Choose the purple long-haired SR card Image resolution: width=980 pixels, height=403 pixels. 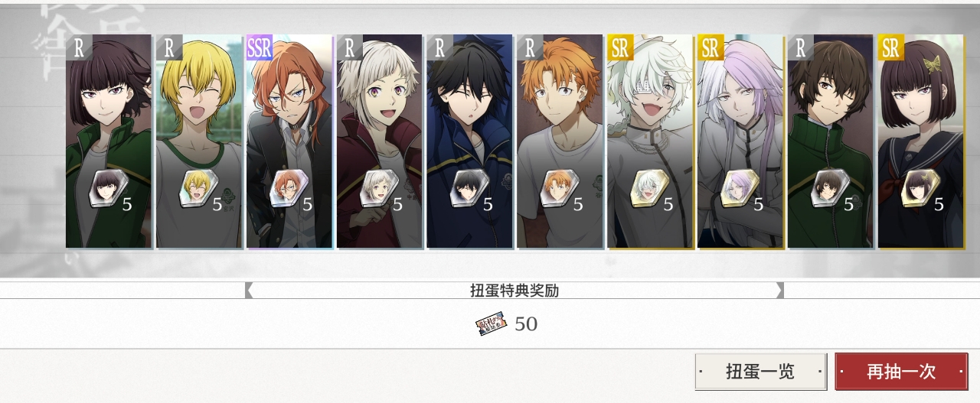click(x=741, y=141)
